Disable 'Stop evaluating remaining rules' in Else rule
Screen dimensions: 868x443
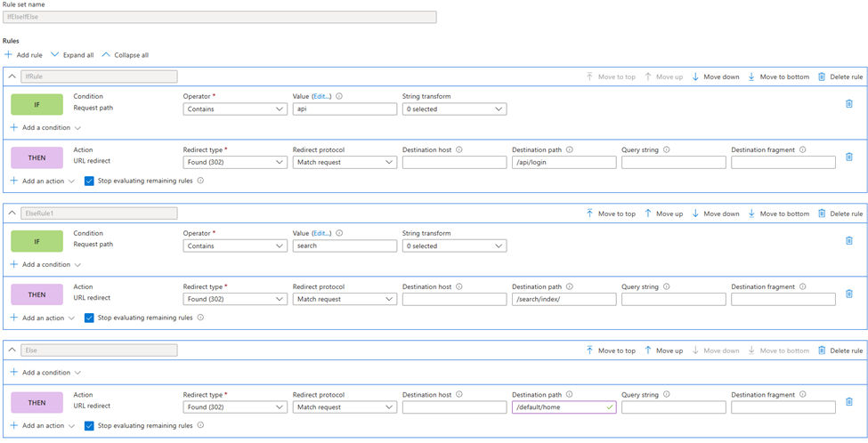tap(89, 426)
